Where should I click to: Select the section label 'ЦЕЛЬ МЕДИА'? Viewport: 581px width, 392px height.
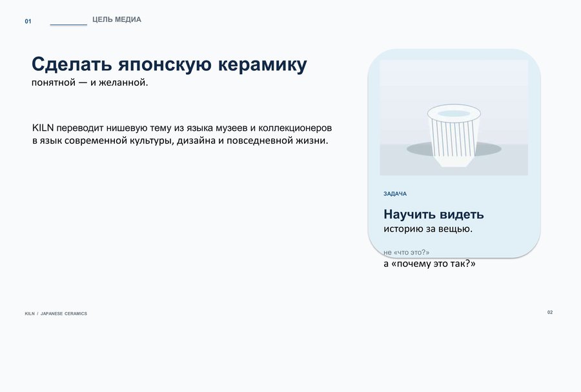[117, 19]
